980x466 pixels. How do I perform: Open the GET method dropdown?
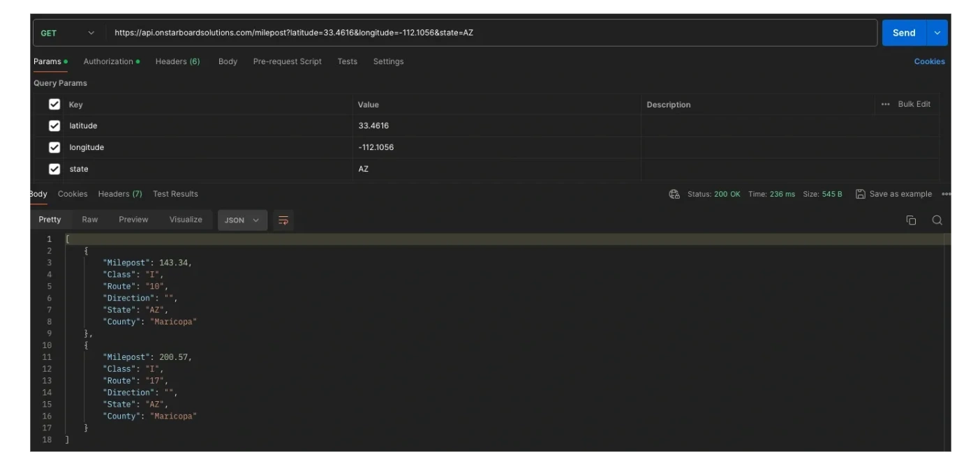pos(68,33)
